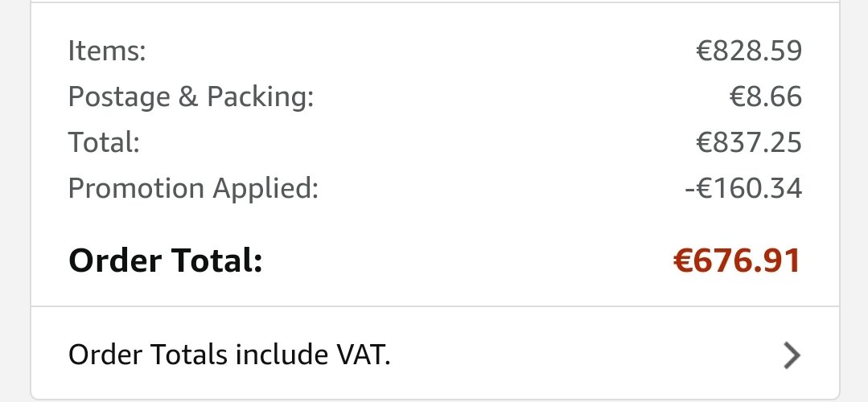Open VAT details with the chevron arrow
The width and height of the screenshot is (868, 402).
[x=792, y=355]
